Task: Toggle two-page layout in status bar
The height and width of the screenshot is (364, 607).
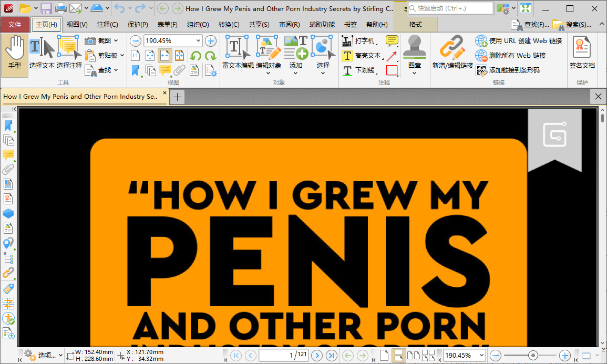Action: (x=414, y=356)
